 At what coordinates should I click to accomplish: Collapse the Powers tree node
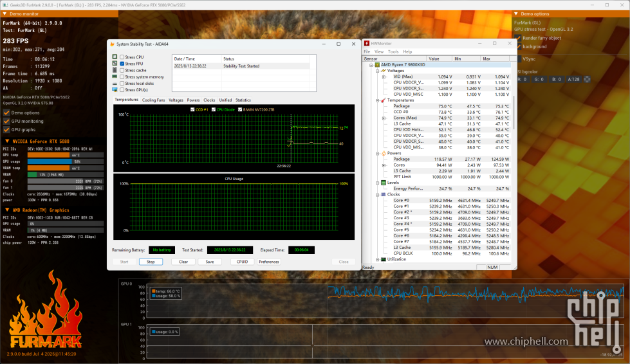(377, 153)
